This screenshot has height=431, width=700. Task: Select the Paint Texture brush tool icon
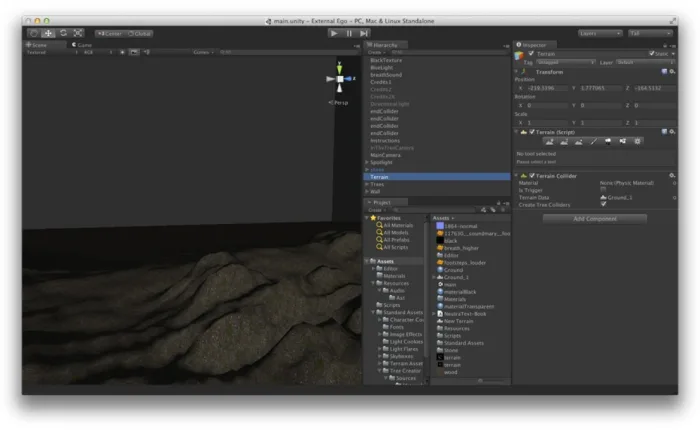(x=594, y=142)
